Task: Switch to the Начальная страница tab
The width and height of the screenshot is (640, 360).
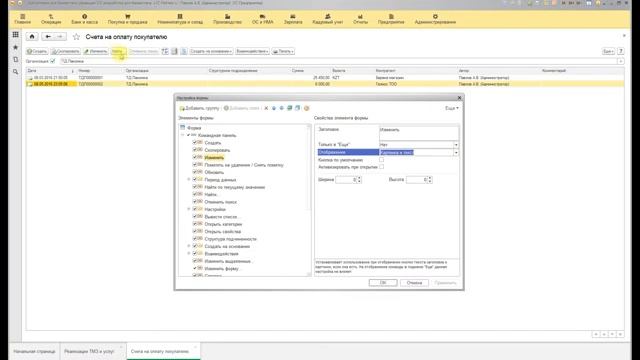Action: pyautogui.click(x=34, y=351)
